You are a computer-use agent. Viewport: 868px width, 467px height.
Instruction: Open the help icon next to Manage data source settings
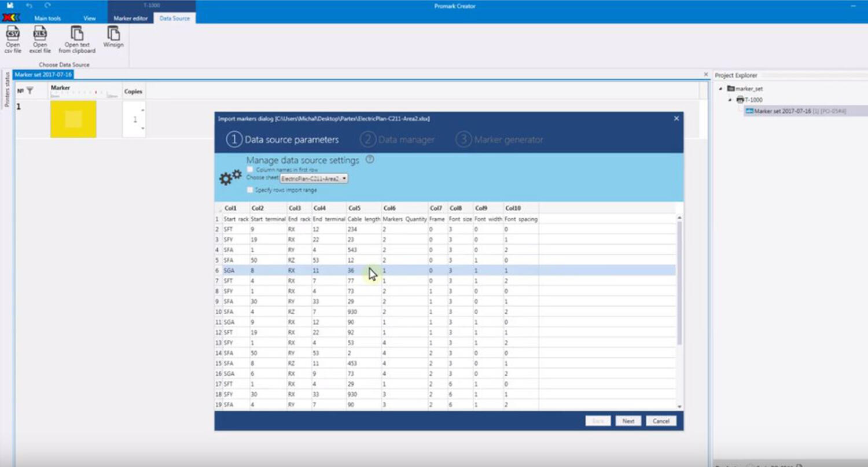[370, 160]
